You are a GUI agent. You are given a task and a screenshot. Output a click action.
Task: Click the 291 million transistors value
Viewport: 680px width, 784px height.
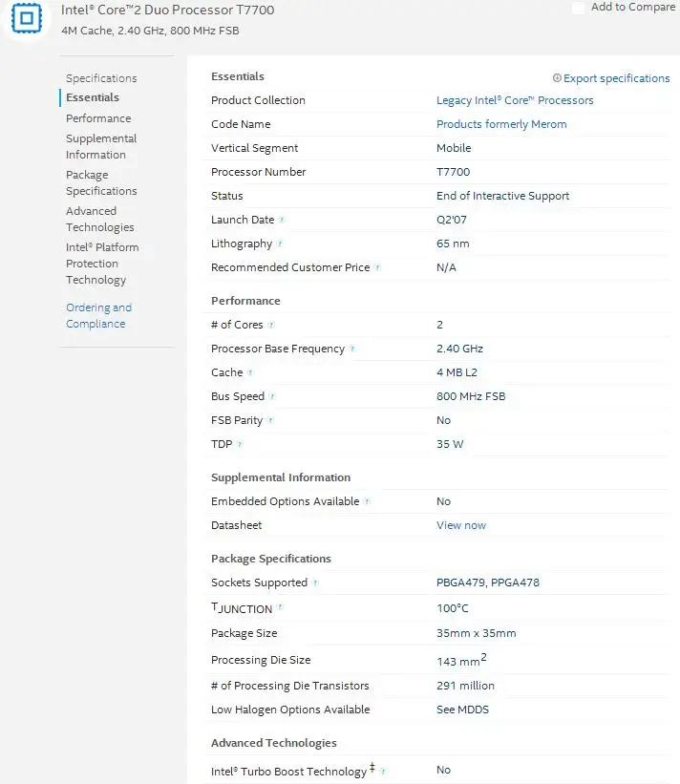(465, 686)
